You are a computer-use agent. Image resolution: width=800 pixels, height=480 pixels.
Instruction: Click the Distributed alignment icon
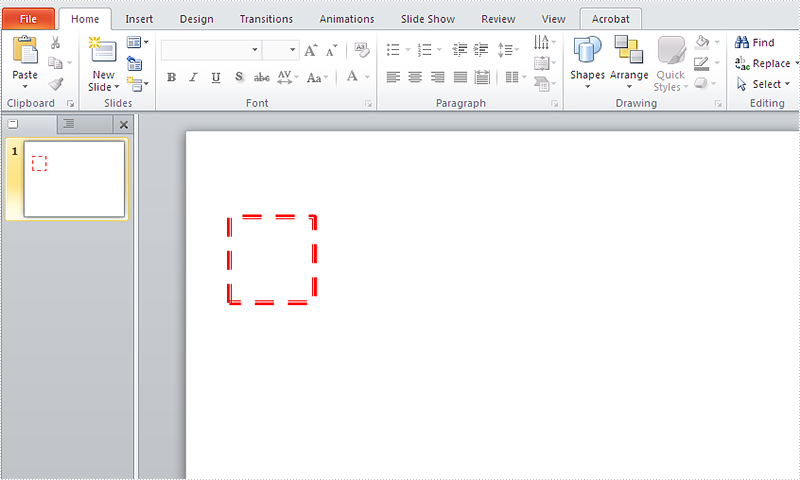click(482, 77)
